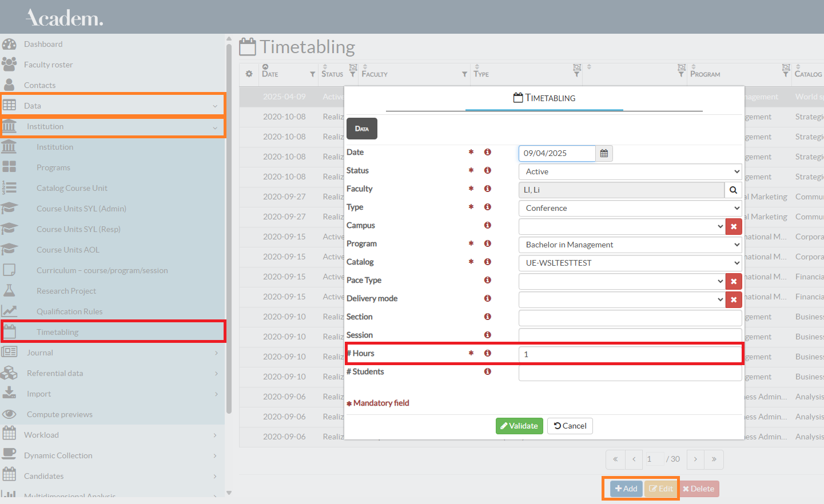Click into the # Students input field

[x=630, y=373]
